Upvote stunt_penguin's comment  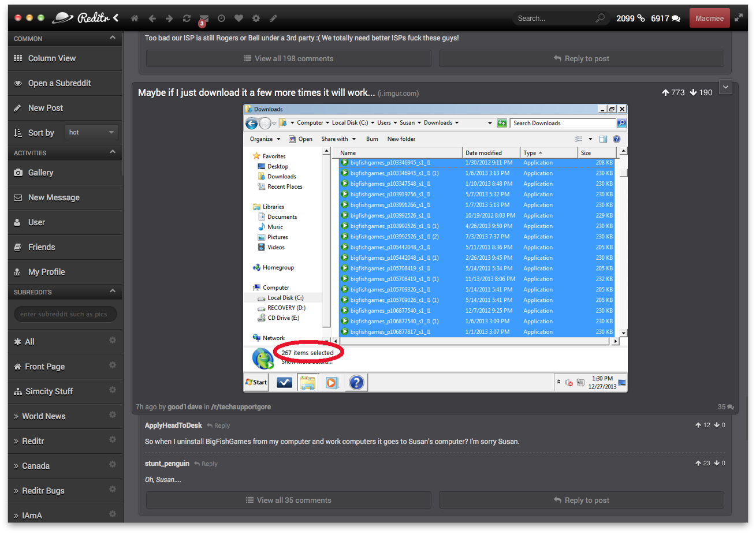pyautogui.click(x=698, y=463)
